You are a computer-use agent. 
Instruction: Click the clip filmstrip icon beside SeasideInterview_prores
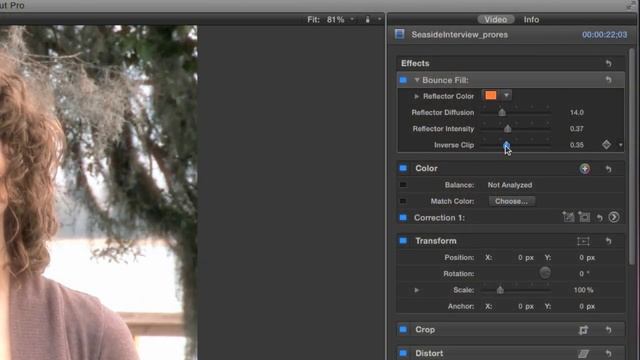click(x=400, y=34)
